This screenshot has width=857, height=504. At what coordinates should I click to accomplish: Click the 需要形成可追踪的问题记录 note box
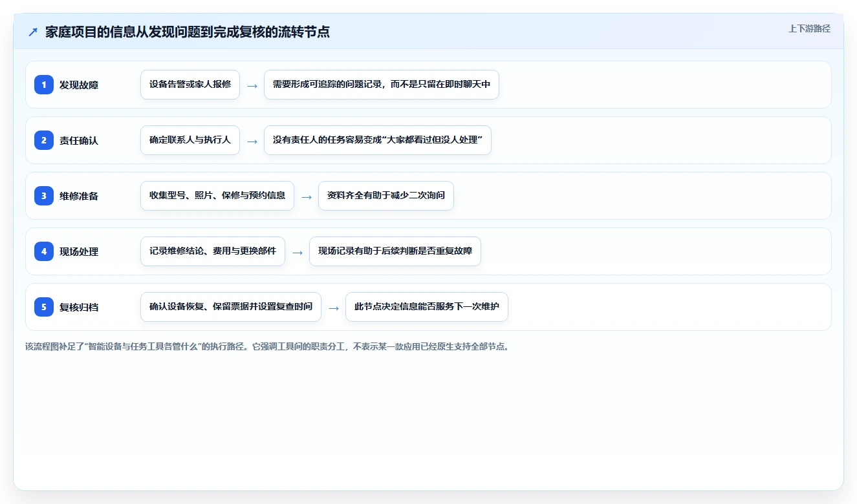(x=382, y=85)
